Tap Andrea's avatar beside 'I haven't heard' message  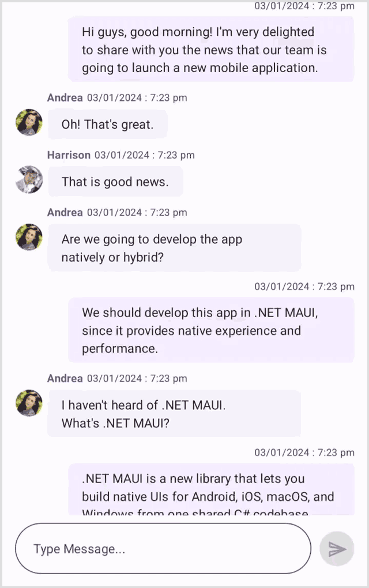click(x=29, y=403)
